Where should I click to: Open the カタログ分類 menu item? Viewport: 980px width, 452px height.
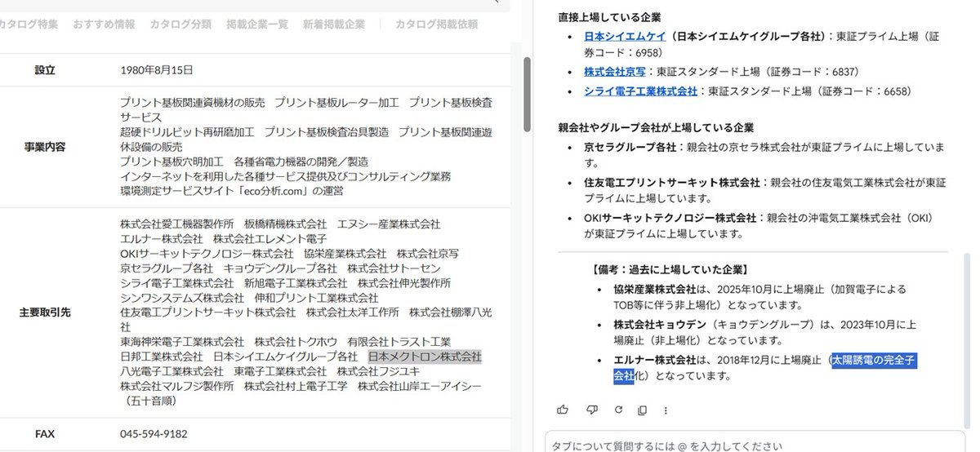(181, 24)
